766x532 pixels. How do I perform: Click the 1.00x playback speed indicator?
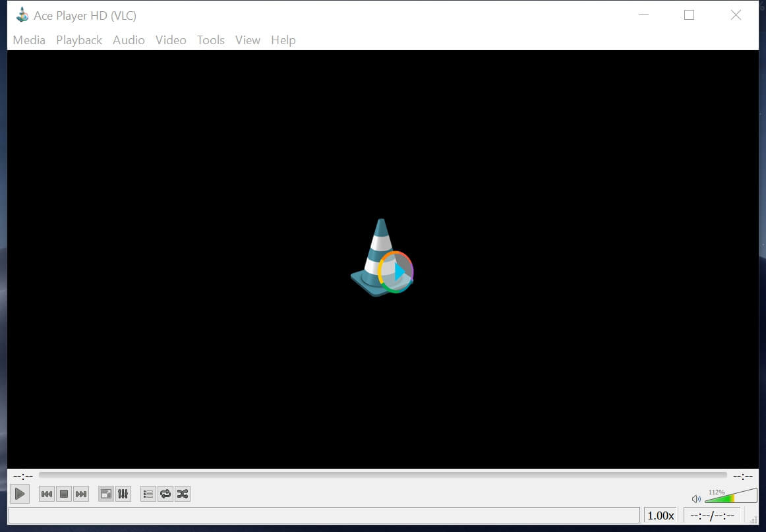661,516
